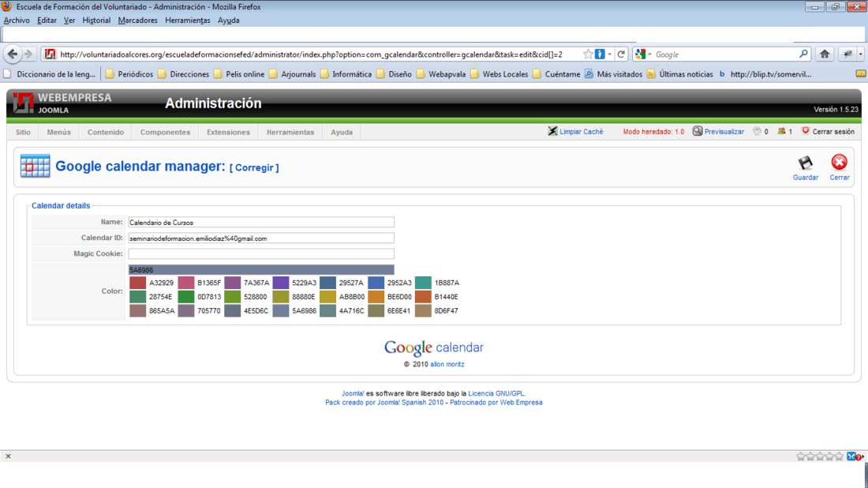Open the Historial menu
Image resolution: width=868 pixels, height=488 pixels.
(96, 20)
